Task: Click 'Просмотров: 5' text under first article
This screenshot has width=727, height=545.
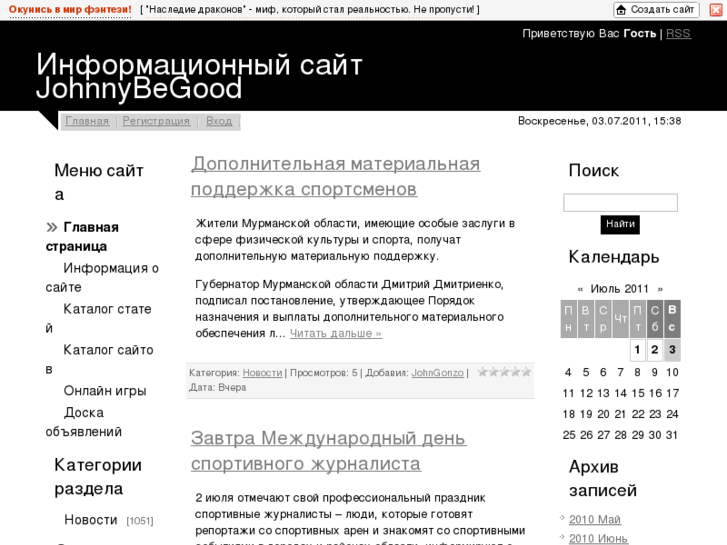Action: (324, 373)
